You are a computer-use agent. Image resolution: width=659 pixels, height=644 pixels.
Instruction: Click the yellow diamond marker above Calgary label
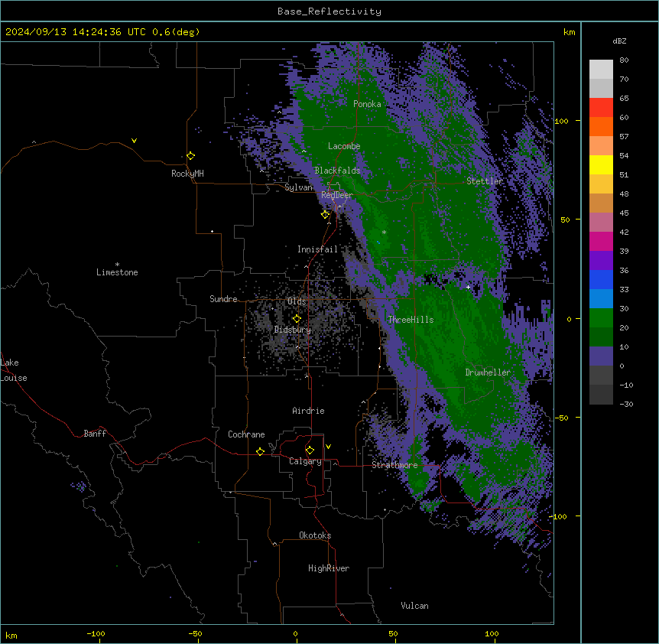(x=310, y=450)
